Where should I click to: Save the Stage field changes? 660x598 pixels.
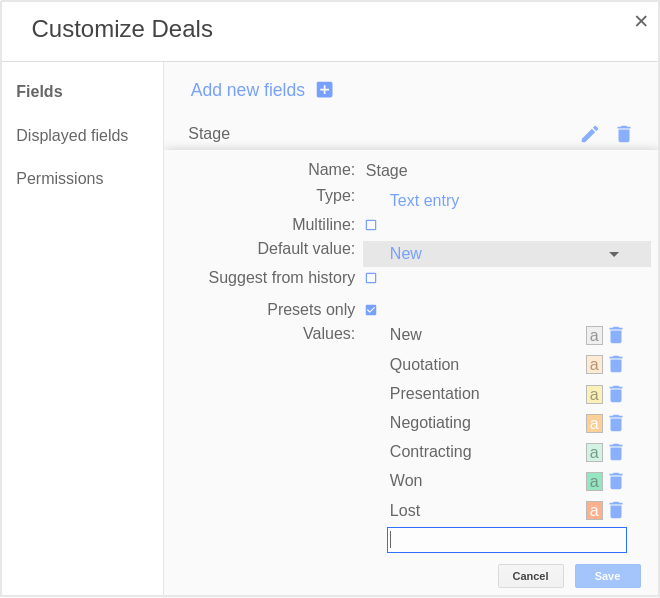coord(607,576)
